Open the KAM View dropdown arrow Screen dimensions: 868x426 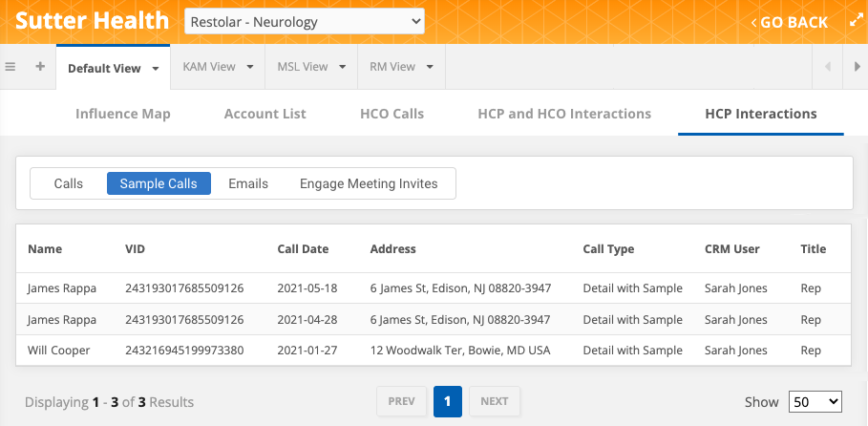(250, 67)
